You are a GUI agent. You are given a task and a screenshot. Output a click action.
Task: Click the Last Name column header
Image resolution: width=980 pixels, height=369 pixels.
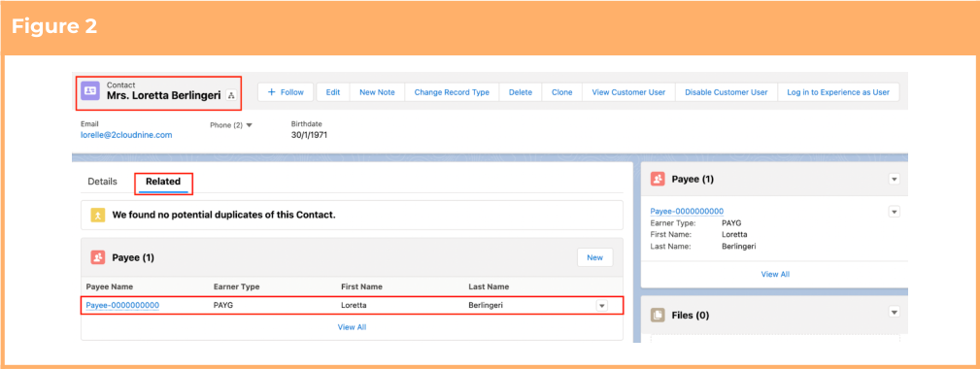coord(489,286)
